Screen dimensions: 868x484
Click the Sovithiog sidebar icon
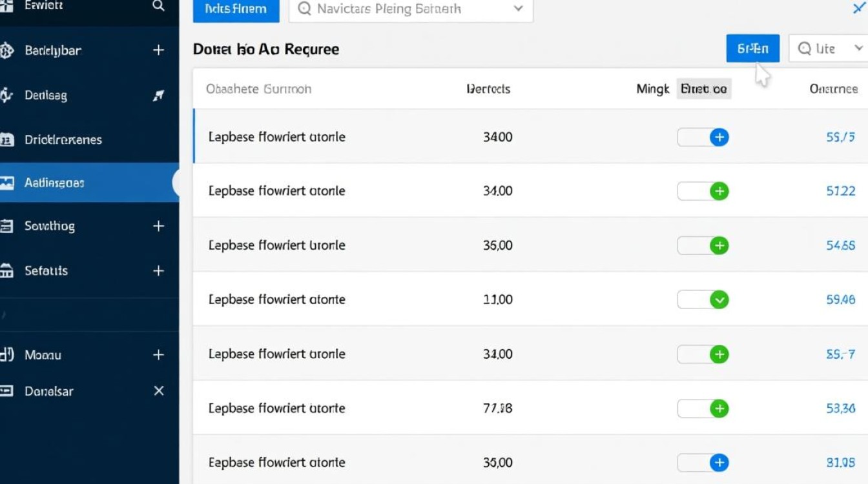6,226
